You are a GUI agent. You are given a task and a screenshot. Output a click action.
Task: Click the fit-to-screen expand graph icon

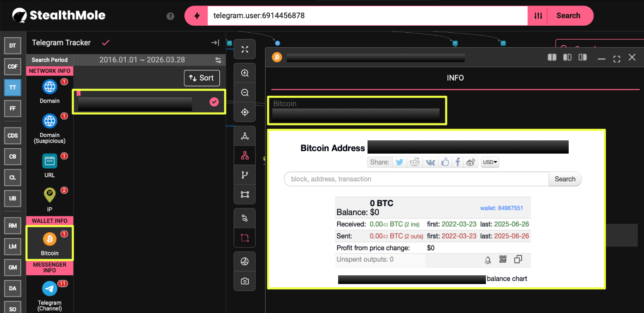pyautogui.click(x=245, y=50)
